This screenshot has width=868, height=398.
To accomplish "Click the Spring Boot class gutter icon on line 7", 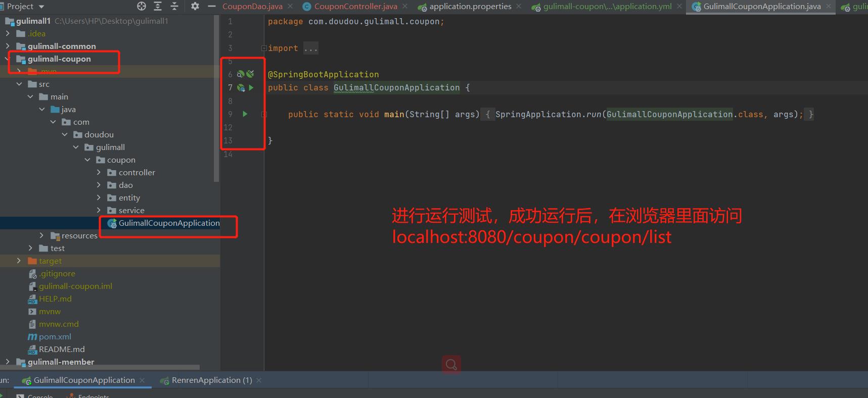I will [241, 88].
